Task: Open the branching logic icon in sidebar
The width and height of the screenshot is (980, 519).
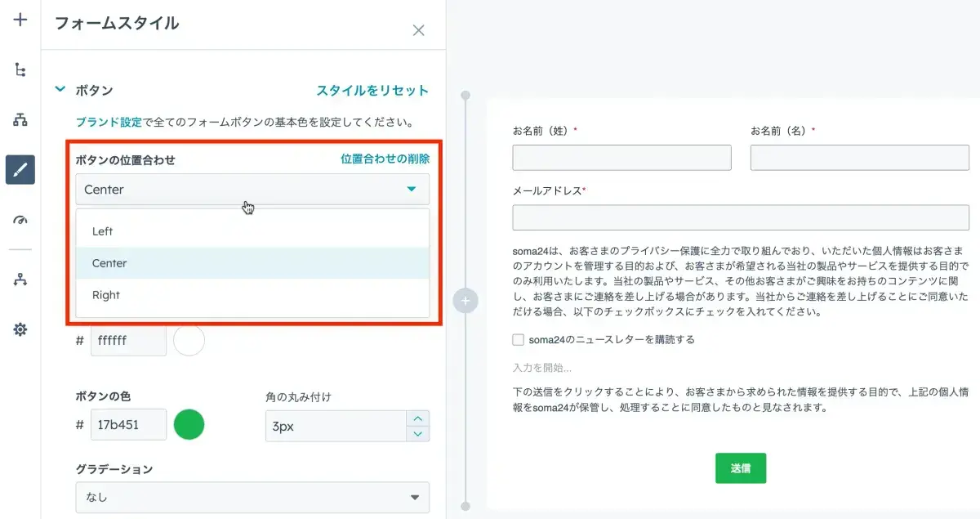Action: (20, 69)
